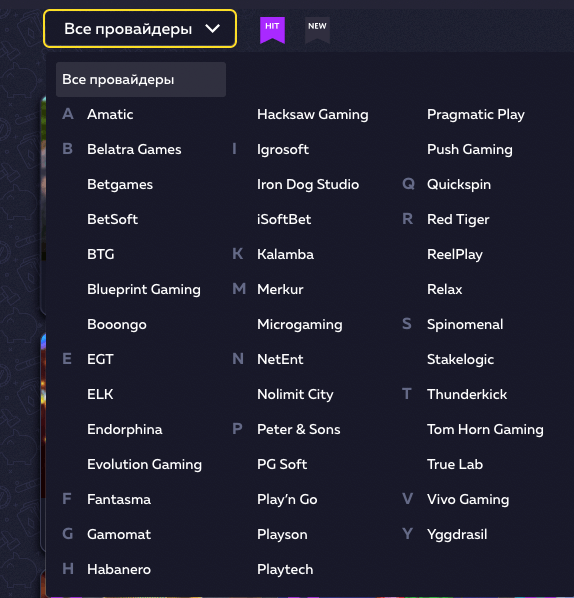Choose Quickspin provider

(x=459, y=185)
